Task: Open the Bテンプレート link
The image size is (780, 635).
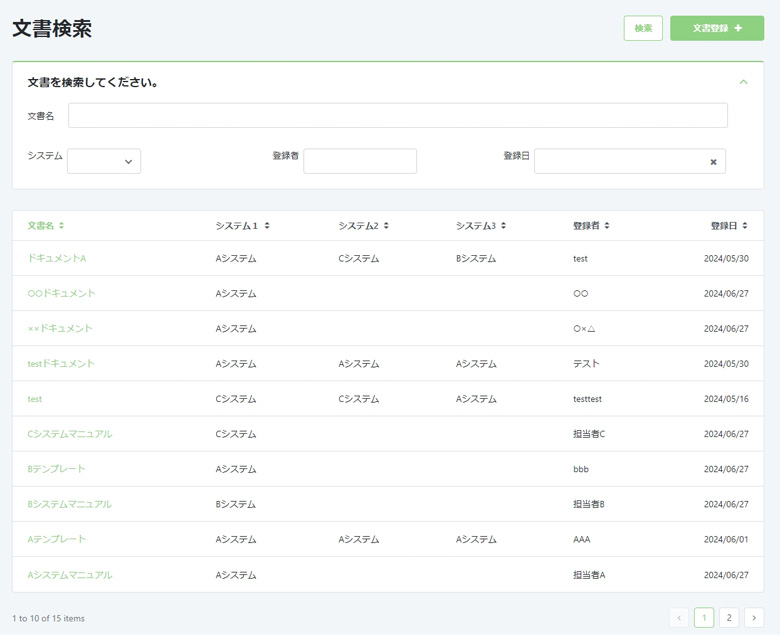Action: 56,469
